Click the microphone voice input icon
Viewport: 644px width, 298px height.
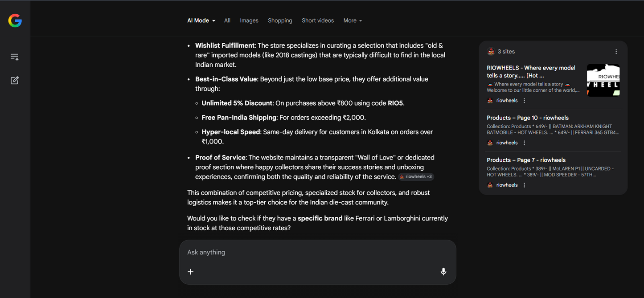pos(443,272)
